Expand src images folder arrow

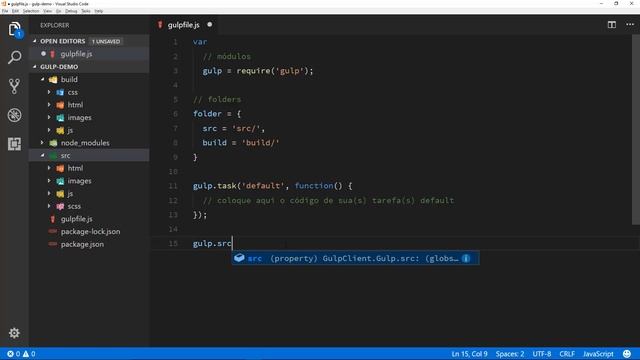click(49, 181)
